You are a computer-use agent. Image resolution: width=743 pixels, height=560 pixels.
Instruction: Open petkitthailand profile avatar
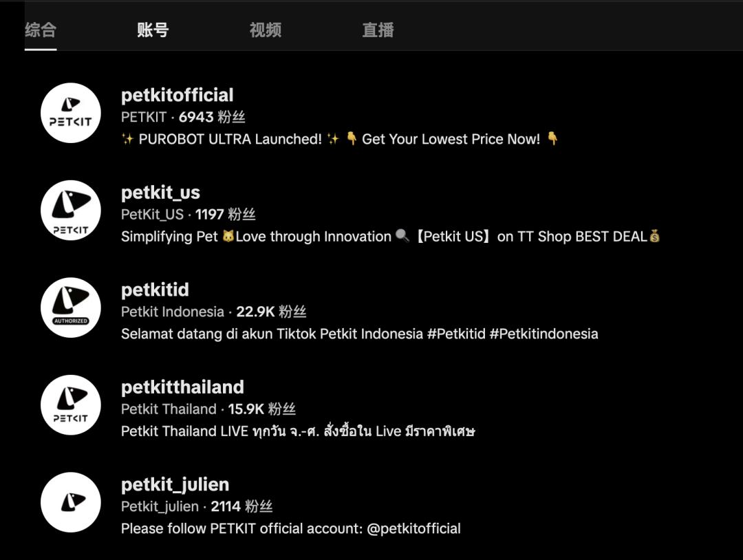[71, 405]
